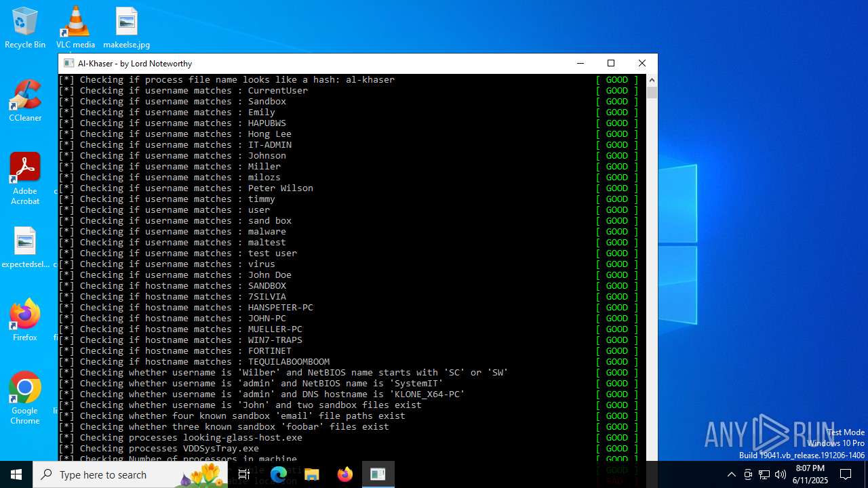The height and width of the screenshot is (488, 868).
Task: Click the line about sandbox 'email' file paths
Action: click(232, 416)
